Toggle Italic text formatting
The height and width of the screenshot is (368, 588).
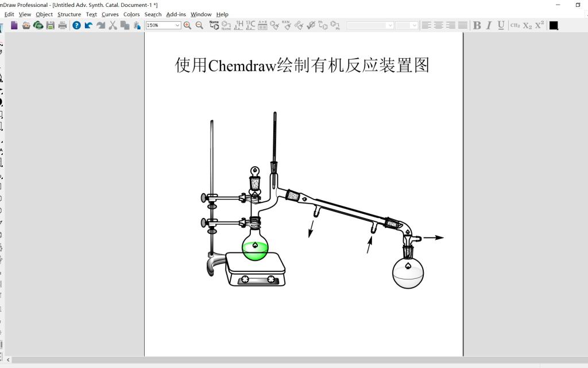tap(489, 25)
